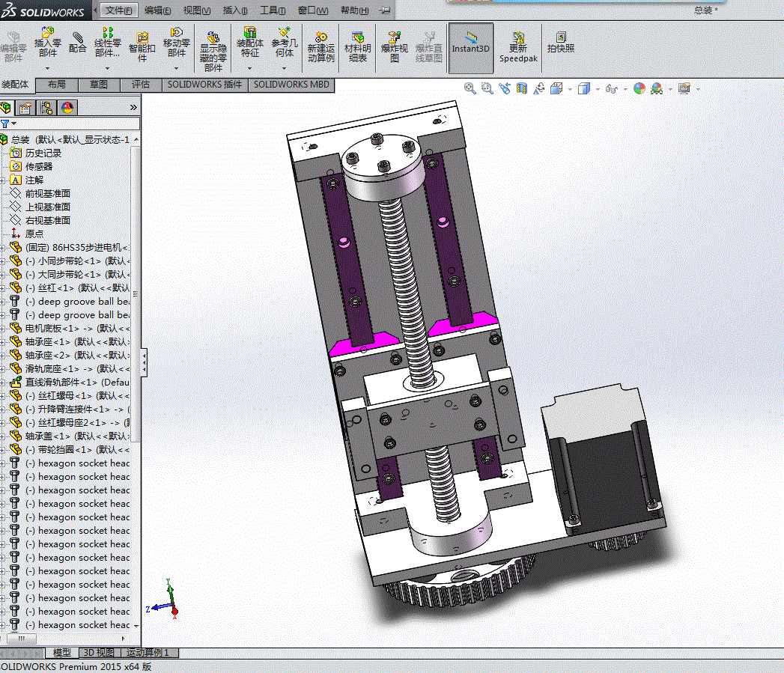Expand the 注解 annotations tree node
Screen dimensions: 784x673
(x=3, y=180)
